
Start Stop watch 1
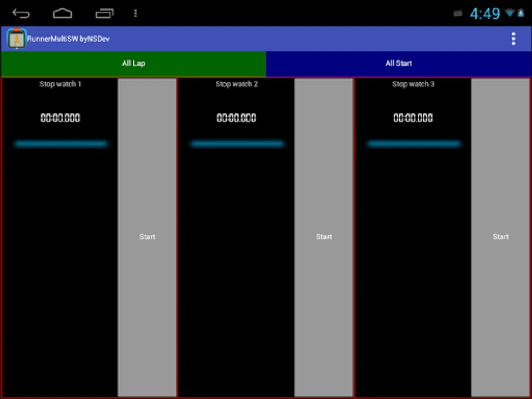click(147, 237)
